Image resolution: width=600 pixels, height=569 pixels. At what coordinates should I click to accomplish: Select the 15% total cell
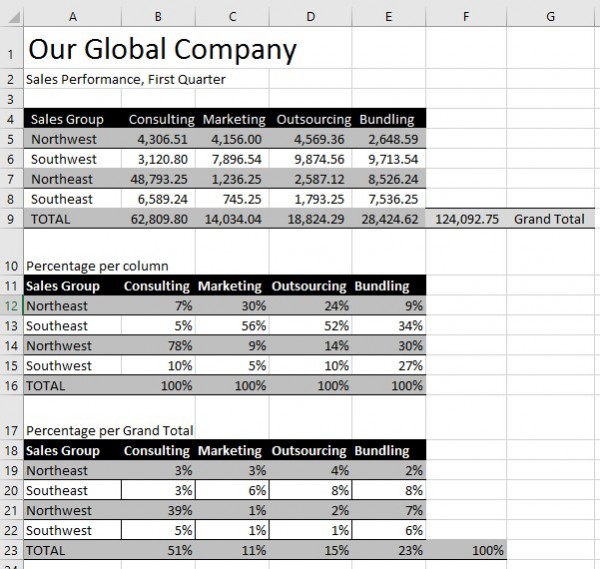point(310,550)
